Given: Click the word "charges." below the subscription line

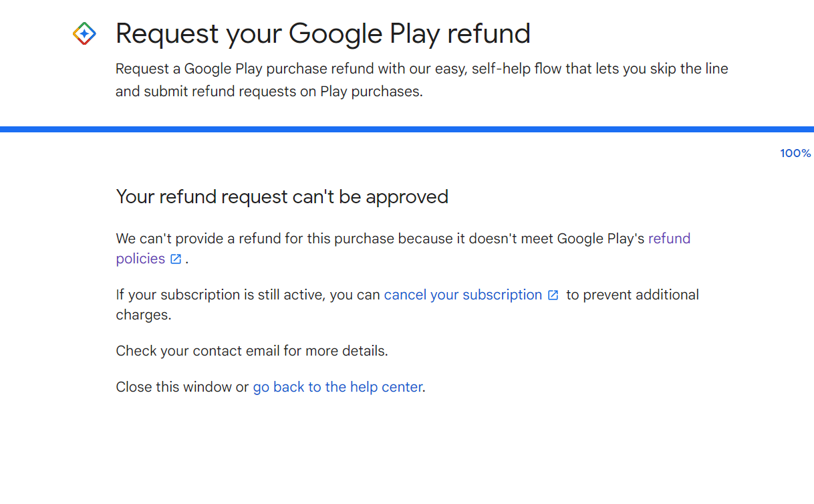Looking at the screenshot, I should coord(144,315).
